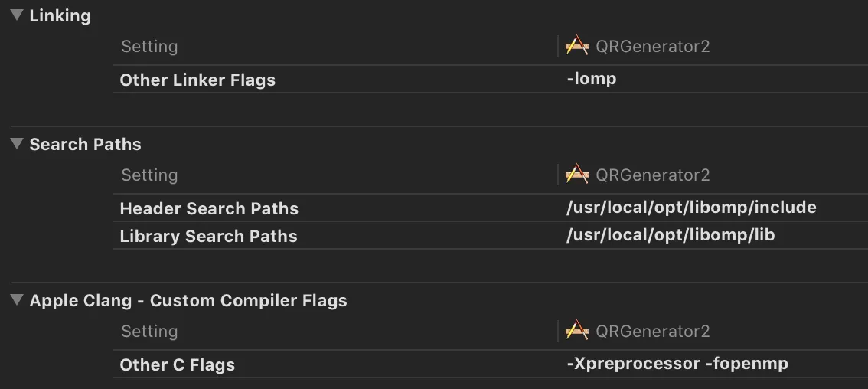Select the Other Linker Flags setting row
Viewport: 868px width, 389px height.
click(491, 79)
